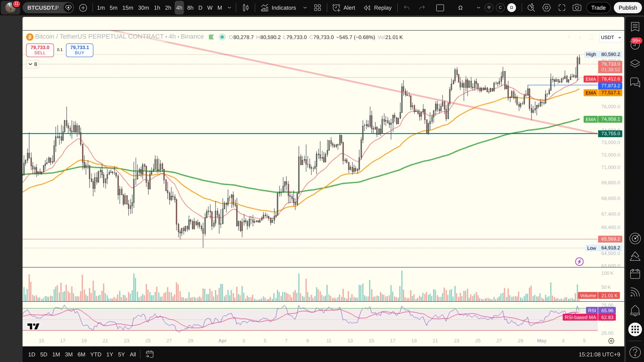Screen dimensions: 644x362
Task: Toggle the highlighted white Ω circle button
Action: 512,8
